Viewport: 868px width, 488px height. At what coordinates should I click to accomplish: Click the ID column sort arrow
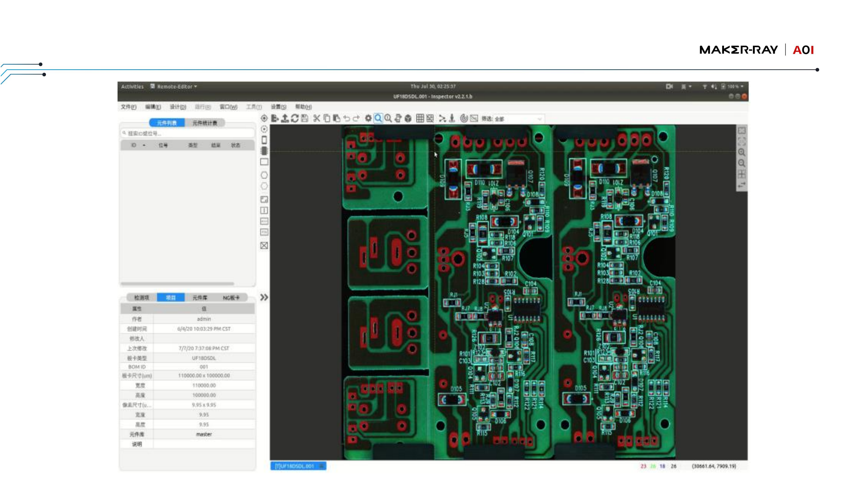144,145
